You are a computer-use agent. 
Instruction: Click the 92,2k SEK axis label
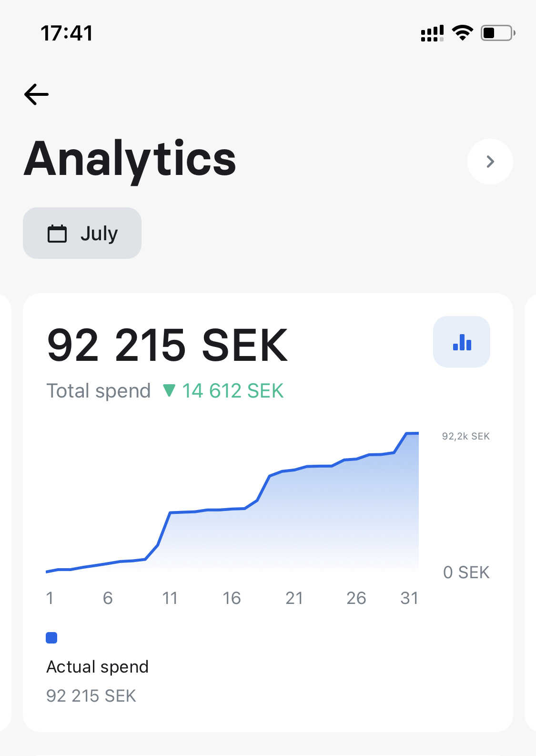465,436
